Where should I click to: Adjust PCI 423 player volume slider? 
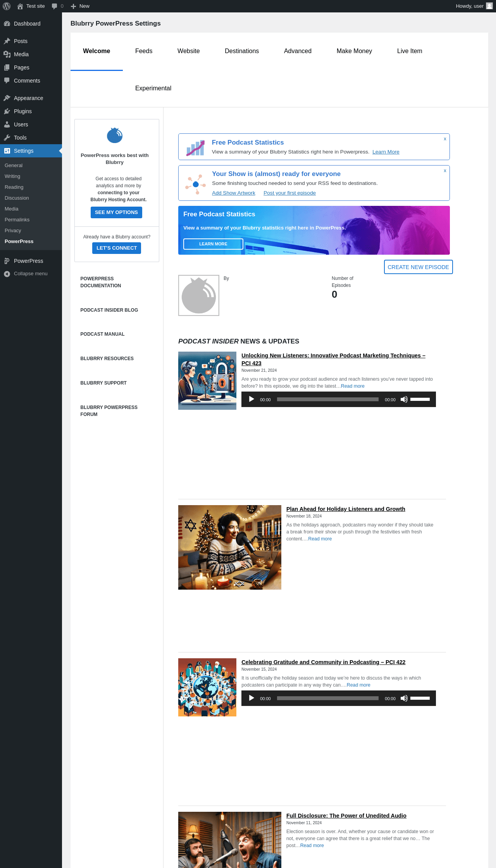pyautogui.click(x=420, y=399)
